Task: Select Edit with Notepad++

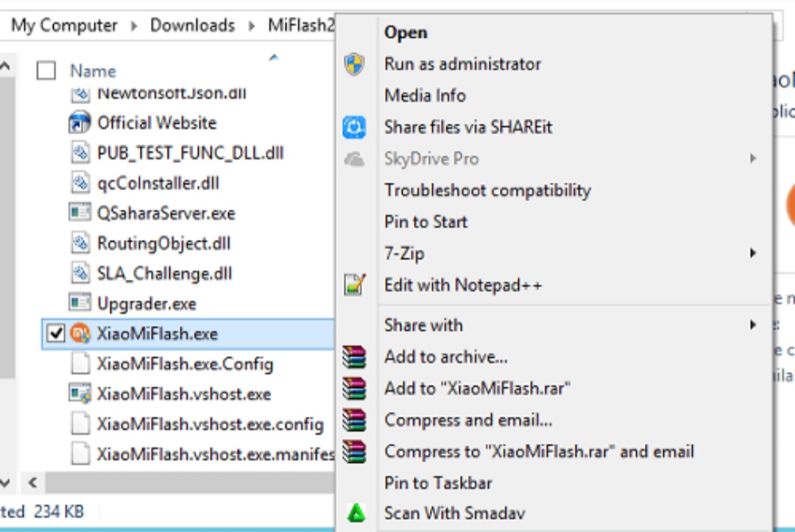Action: (463, 285)
